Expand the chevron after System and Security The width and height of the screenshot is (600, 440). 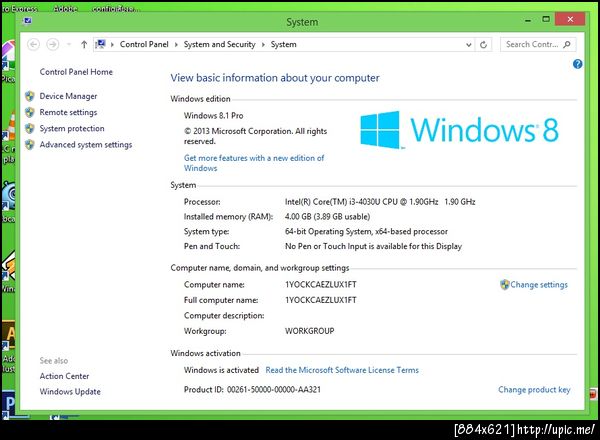coord(263,45)
